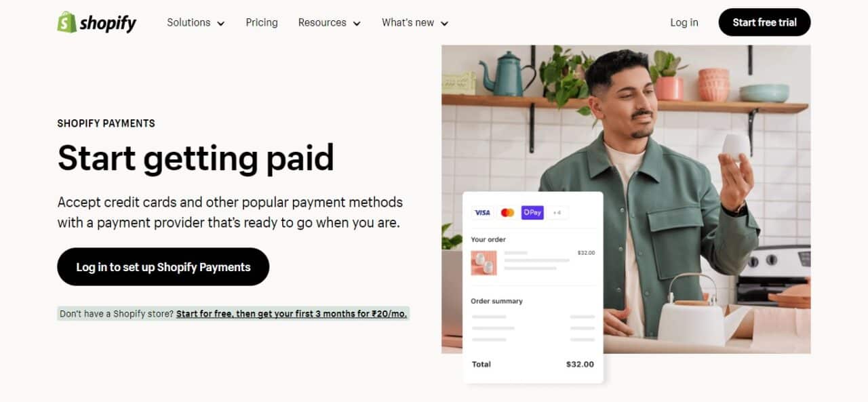Open the Pricing menu item
The image size is (868, 402).
point(262,22)
